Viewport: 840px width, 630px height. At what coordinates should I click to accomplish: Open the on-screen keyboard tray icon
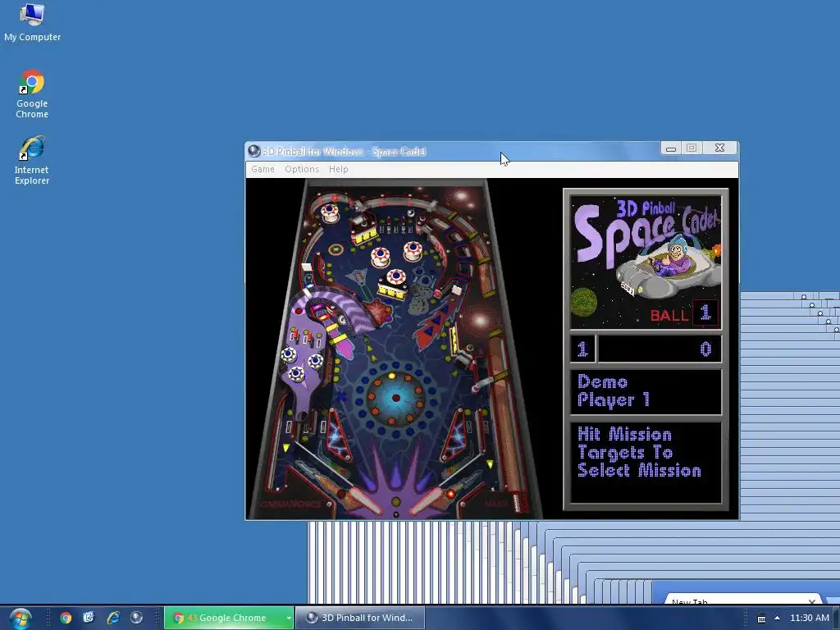[x=761, y=619]
